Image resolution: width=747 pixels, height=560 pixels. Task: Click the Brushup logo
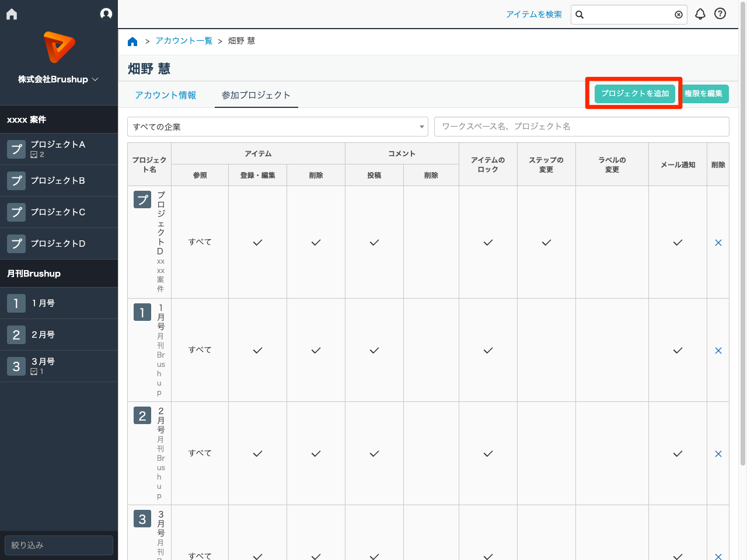pyautogui.click(x=59, y=47)
